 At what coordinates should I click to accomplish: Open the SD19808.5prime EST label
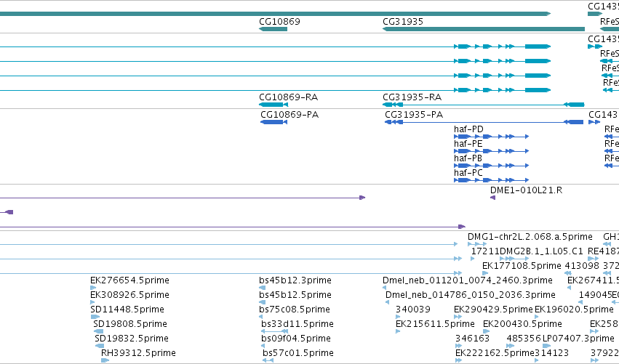[130, 324]
